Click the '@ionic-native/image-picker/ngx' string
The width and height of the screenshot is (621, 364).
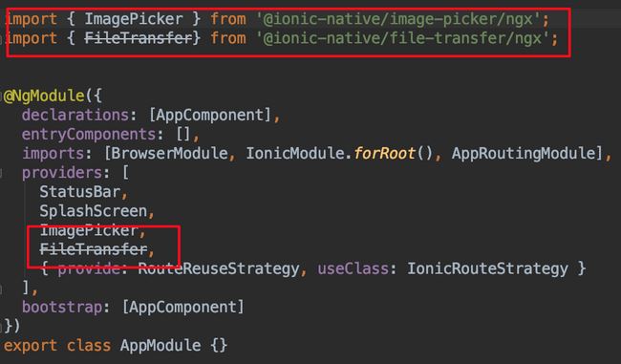[x=398, y=19]
